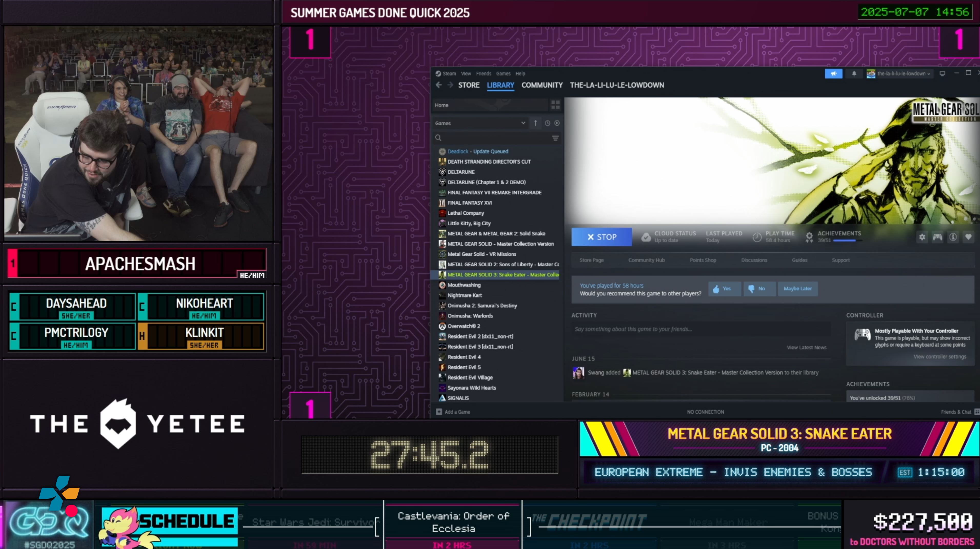980x549 pixels.
Task: Open the Points Shop link
Action: pyautogui.click(x=703, y=260)
